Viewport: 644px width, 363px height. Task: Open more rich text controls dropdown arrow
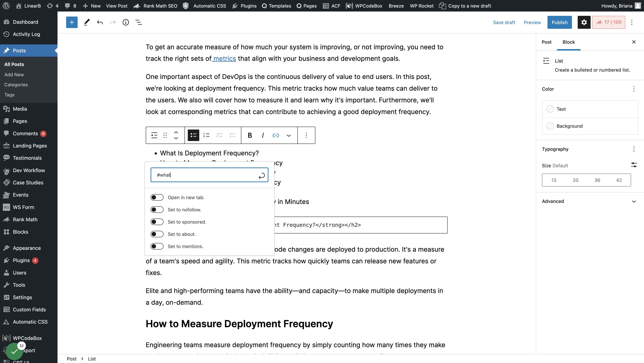coord(289,135)
